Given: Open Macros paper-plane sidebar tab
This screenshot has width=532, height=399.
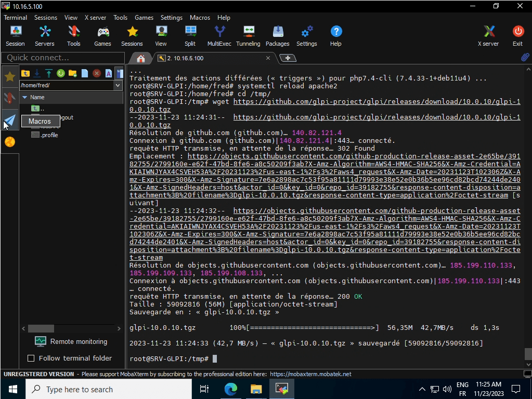Looking at the screenshot, I should click(x=9, y=121).
